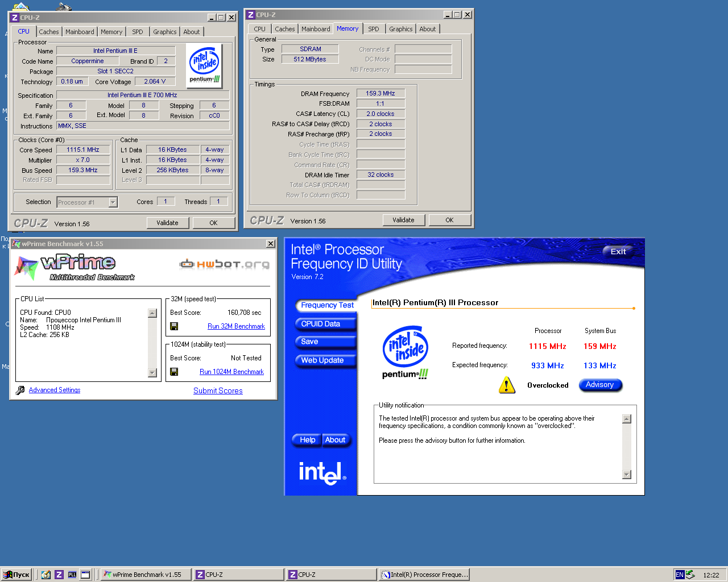Switch to the Intel(R) Processor Freque... taskbar button
728x582 pixels.
pos(425,575)
